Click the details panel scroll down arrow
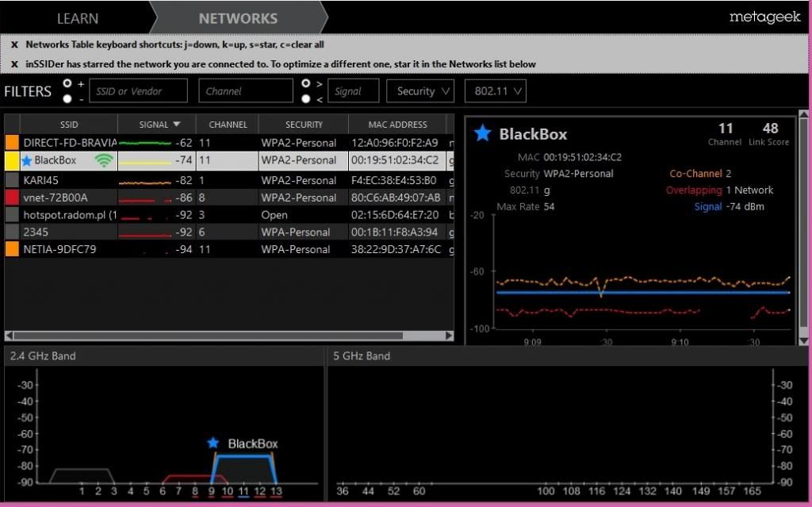The height and width of the screenshot is (507, 812). pyautogui.click(x=804, y=340)
